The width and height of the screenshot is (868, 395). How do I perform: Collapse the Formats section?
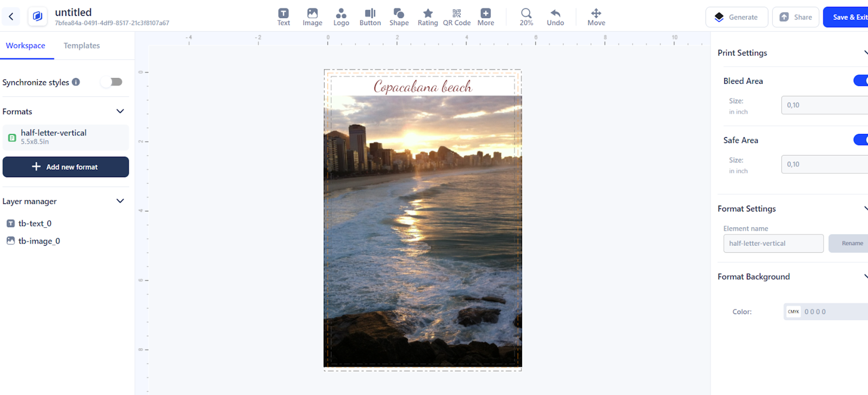coord(120,111)
